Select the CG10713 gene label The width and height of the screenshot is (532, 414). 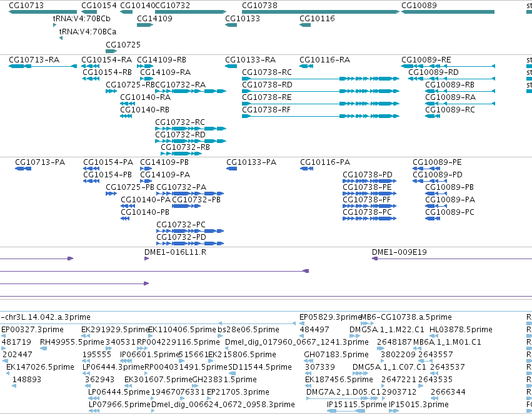click(x=26, y=6)
